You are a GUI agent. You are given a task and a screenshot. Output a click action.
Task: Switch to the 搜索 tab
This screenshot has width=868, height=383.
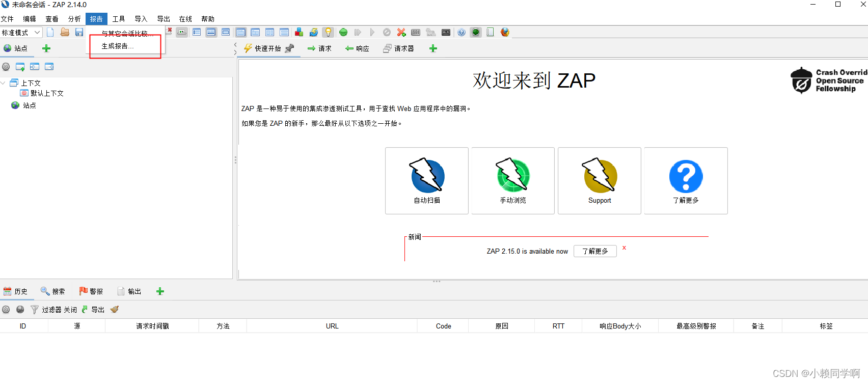pos(53,291)
